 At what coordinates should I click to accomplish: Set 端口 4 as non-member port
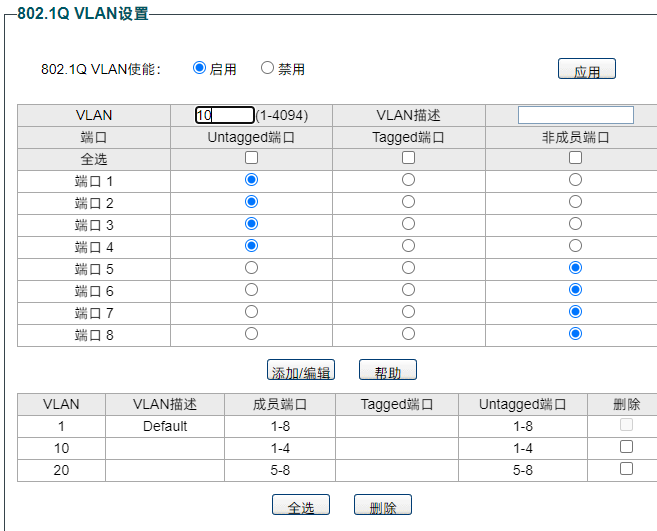(575, 246)
